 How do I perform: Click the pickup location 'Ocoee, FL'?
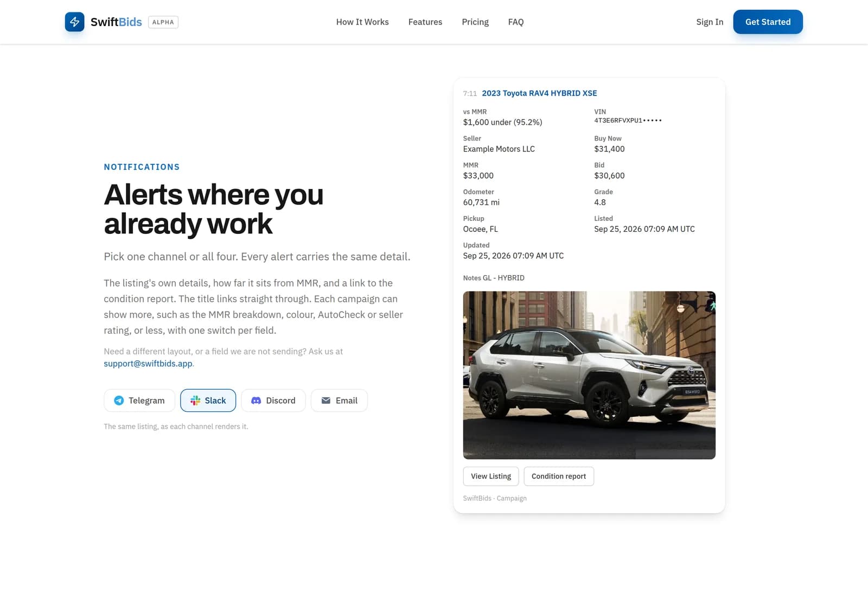tap(480, 229)
